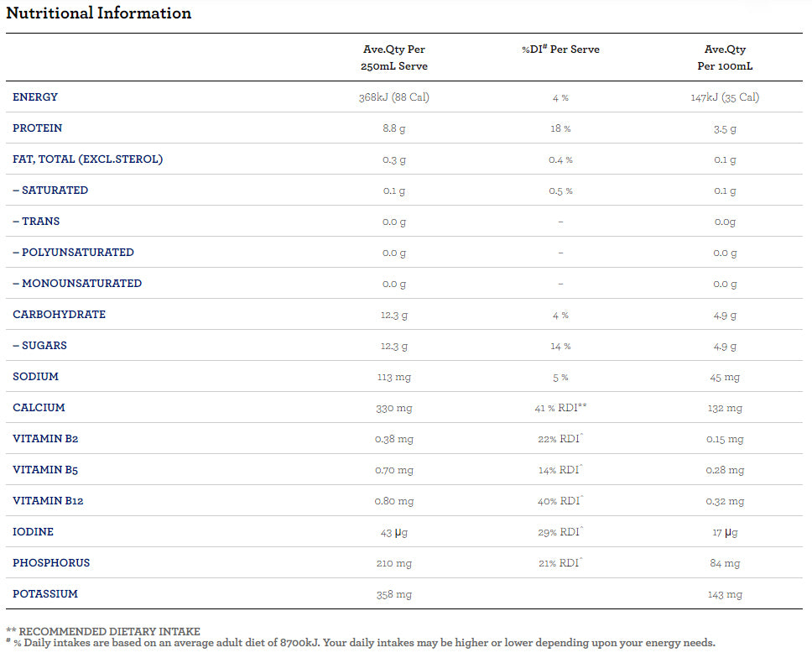Viewport: 812px width, 658px height.
Task: Click the FAT, TOTAL (EXCL.STEROL) label
Action: tap(87, 159)
